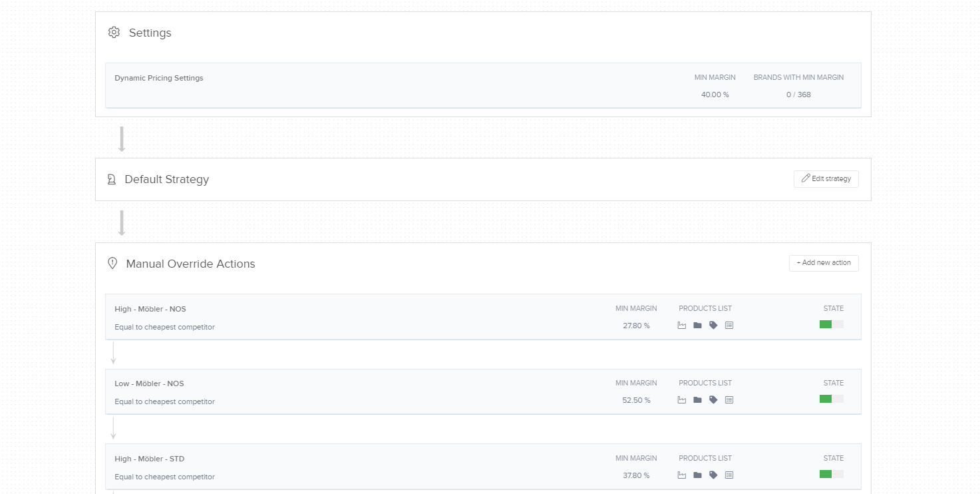Click list icon in High - Möbler - STD row

pyautogui.click(x=729, y=475)
